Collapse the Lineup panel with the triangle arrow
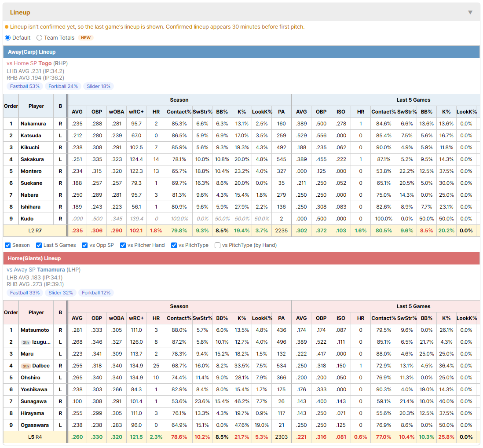The height and width of the screenshot is (448, 483). point(470,12)
